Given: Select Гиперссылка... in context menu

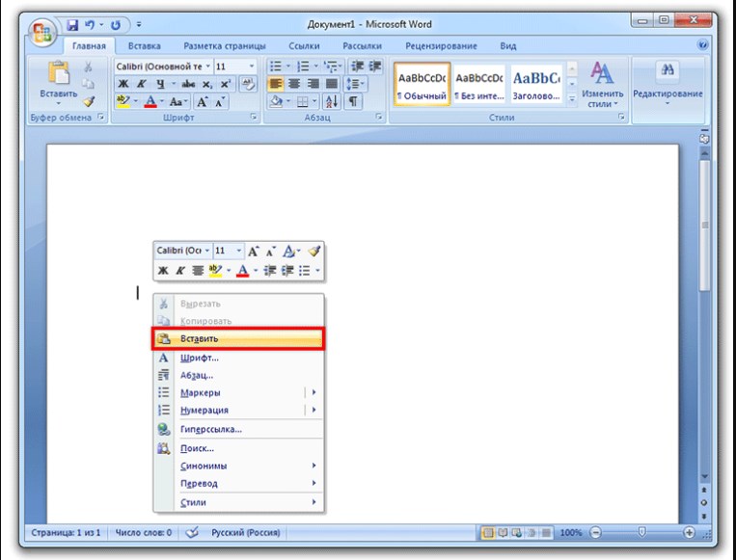Looking at the screenshot, I should 238,429.
